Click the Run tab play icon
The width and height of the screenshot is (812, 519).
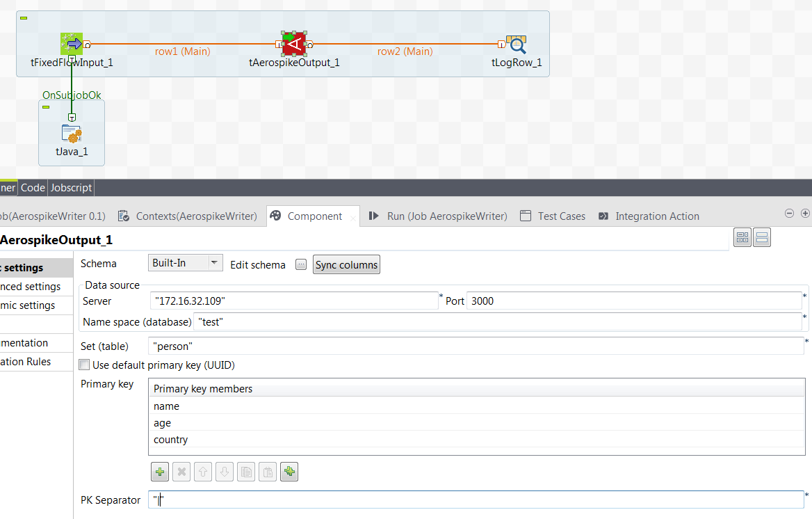click(x=373, y=216)
